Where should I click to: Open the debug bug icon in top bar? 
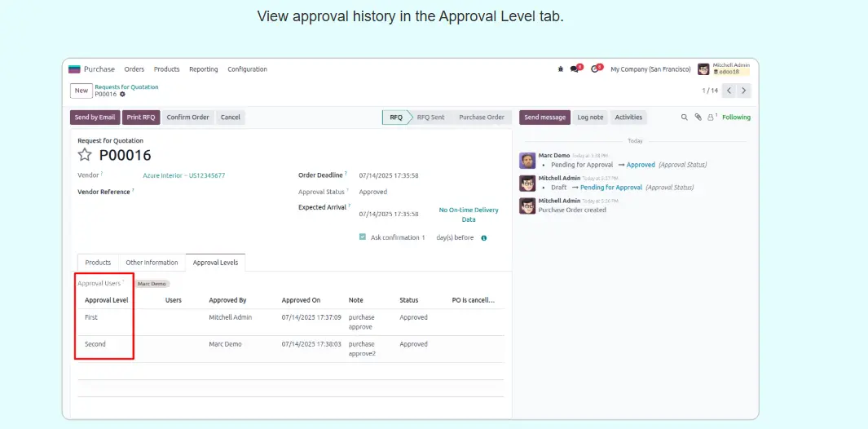pyautogui.click(x=561, y=69)
